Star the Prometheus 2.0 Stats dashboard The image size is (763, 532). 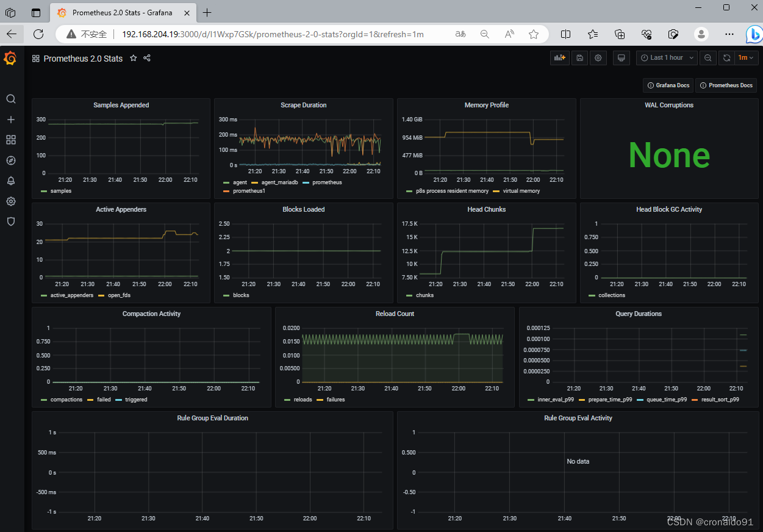[134, 58]
